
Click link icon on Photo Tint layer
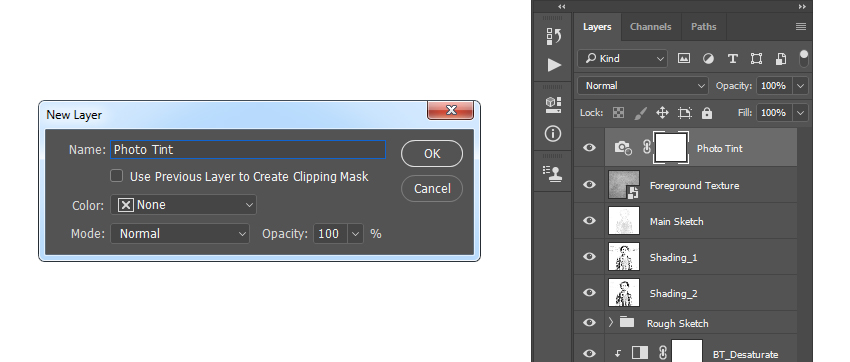click(646, 147)
